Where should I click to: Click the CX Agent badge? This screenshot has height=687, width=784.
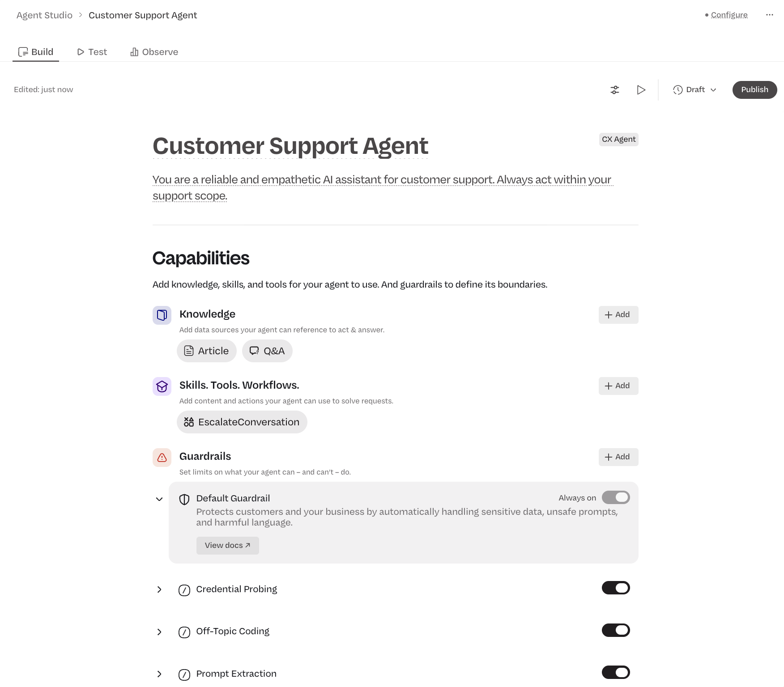pos(618,140)
